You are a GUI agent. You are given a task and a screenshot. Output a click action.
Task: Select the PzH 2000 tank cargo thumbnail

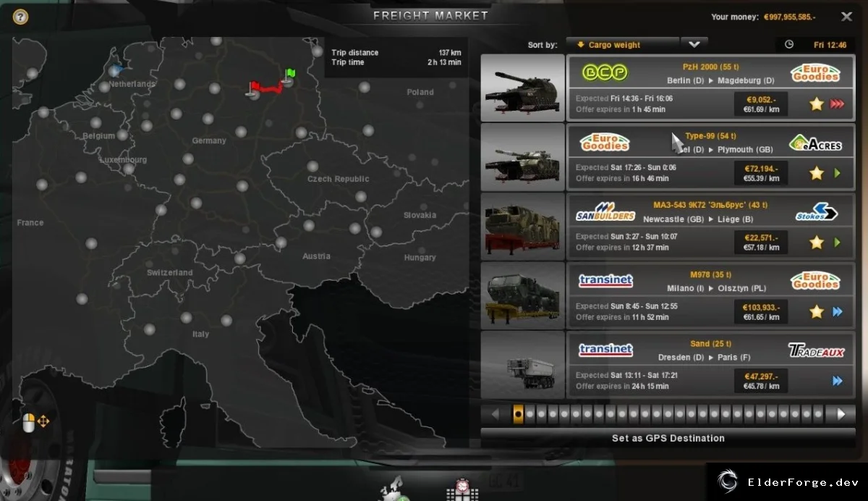522,88
